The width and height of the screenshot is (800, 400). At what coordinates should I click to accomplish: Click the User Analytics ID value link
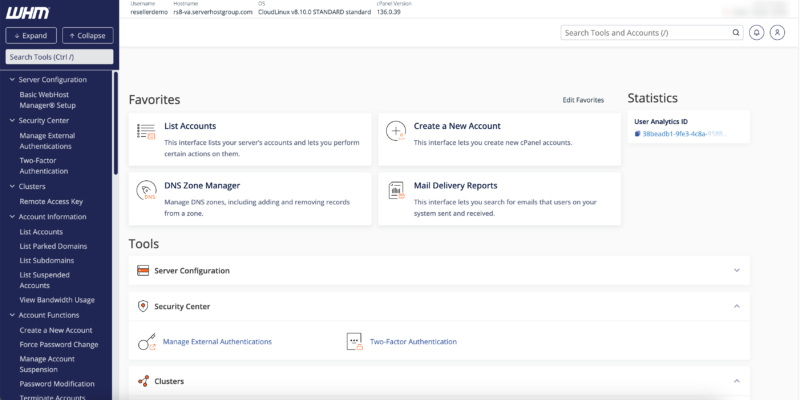click(684, 134)
